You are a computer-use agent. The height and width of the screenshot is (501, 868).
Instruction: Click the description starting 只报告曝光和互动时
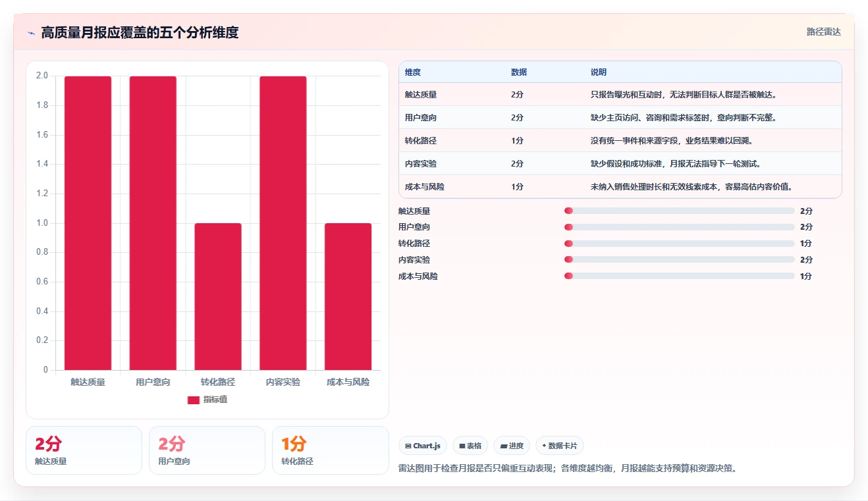pos(684,95)
